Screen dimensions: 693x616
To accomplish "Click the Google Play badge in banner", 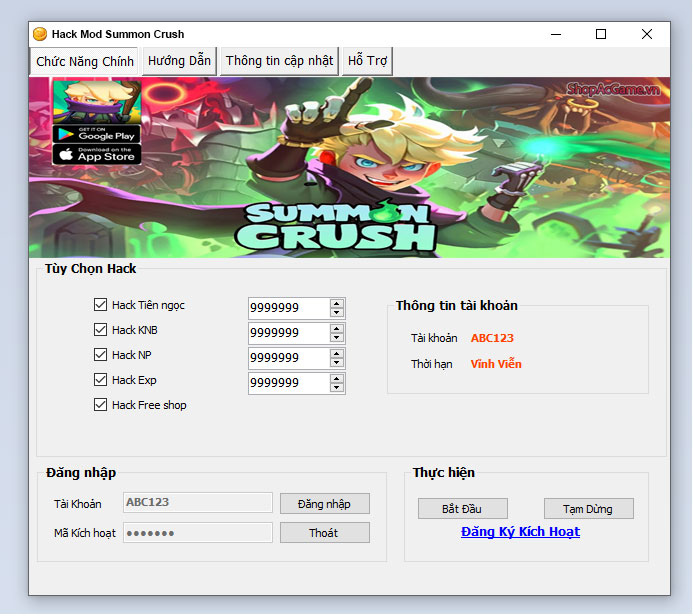I will click(97, 134).
